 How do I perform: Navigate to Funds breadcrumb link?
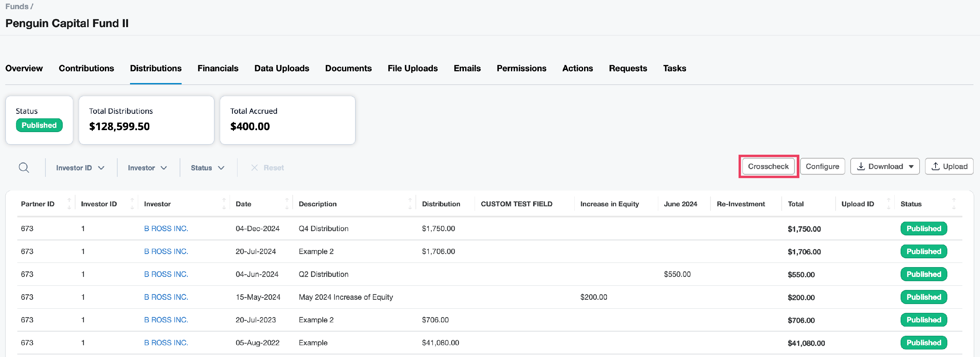point(17,7)
